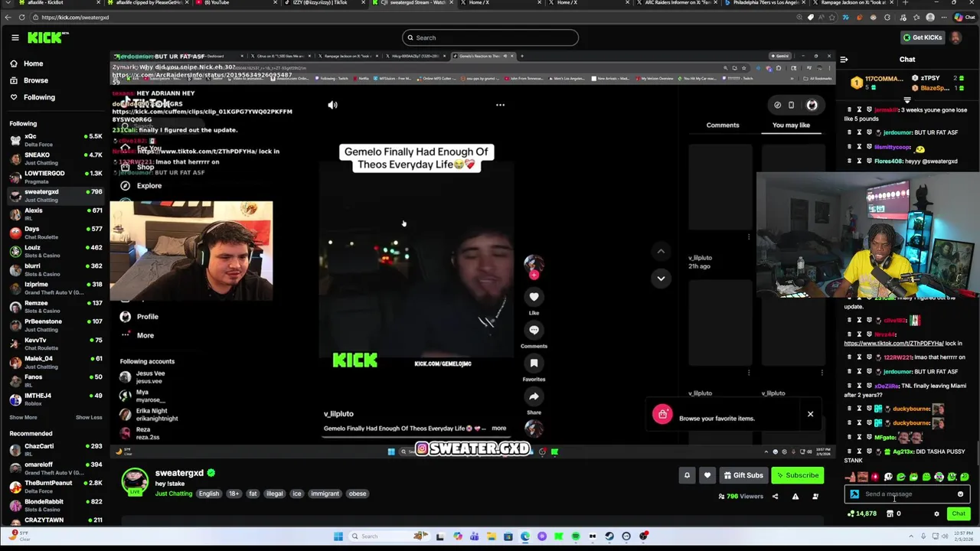The height and width of the screenshot is (551, 980).
Task: Click the green Chat send button
Action: click(x=959, y=514)
